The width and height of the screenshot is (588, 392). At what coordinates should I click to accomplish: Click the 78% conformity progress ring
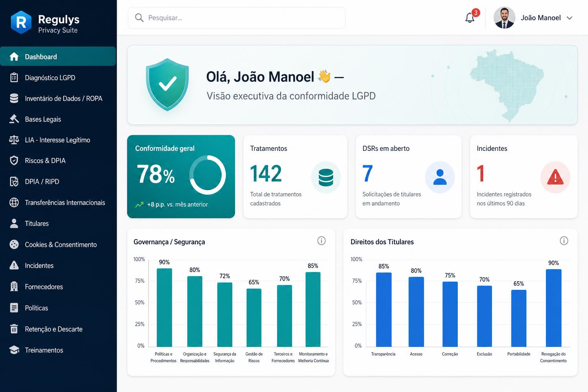tap(207, 175)
